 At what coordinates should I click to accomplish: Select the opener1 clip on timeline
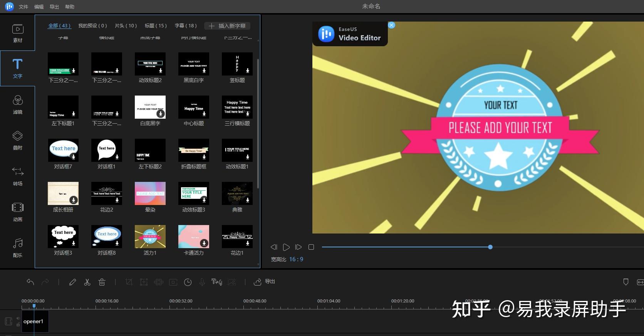(35, 321)
